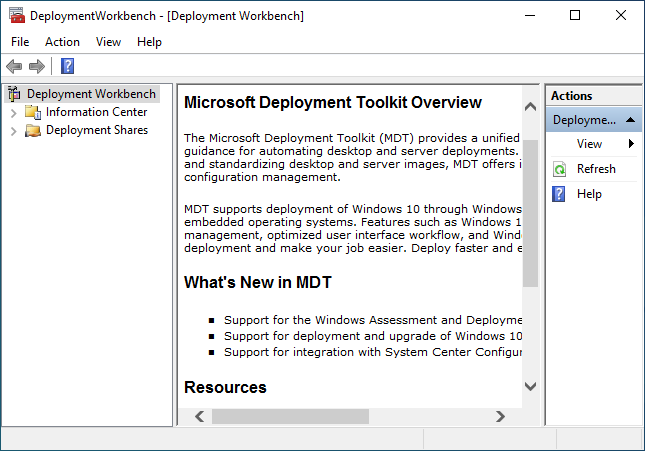Viewport: 645px width, 451px height.
Task: Click the Back arrow toolbar icon
Action: tap(14, 66)
